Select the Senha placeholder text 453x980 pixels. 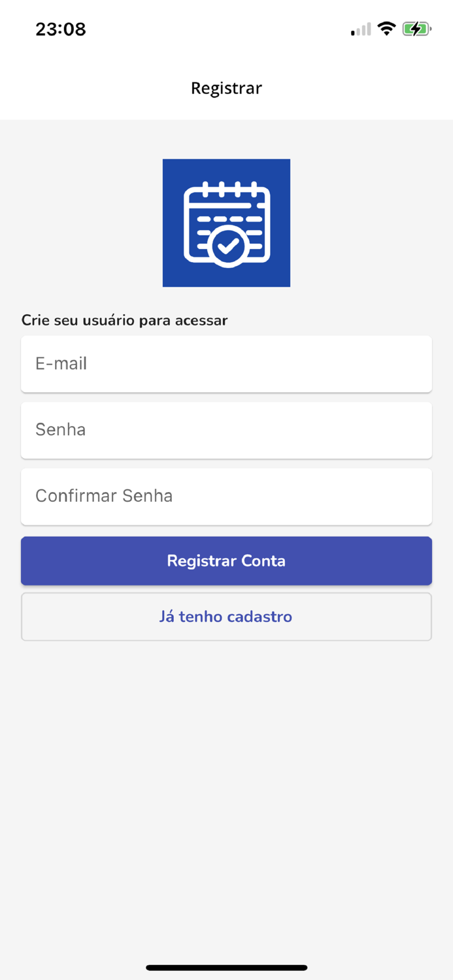coord(60,430)
